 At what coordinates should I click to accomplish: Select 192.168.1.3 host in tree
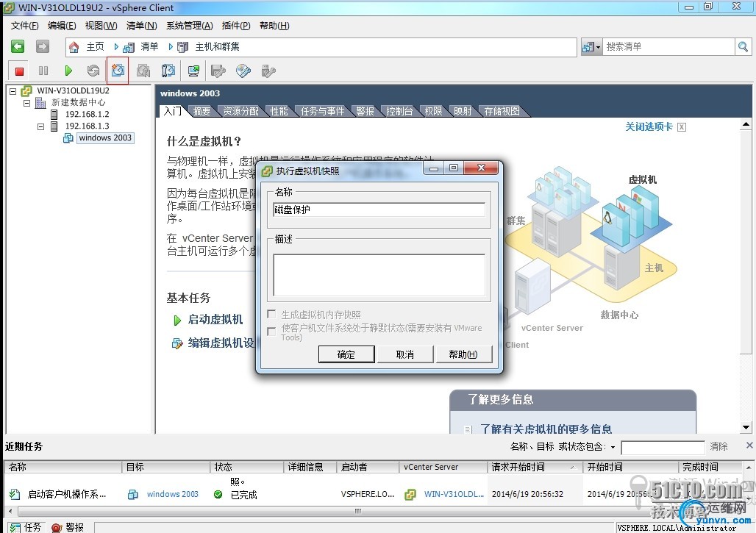88,126
